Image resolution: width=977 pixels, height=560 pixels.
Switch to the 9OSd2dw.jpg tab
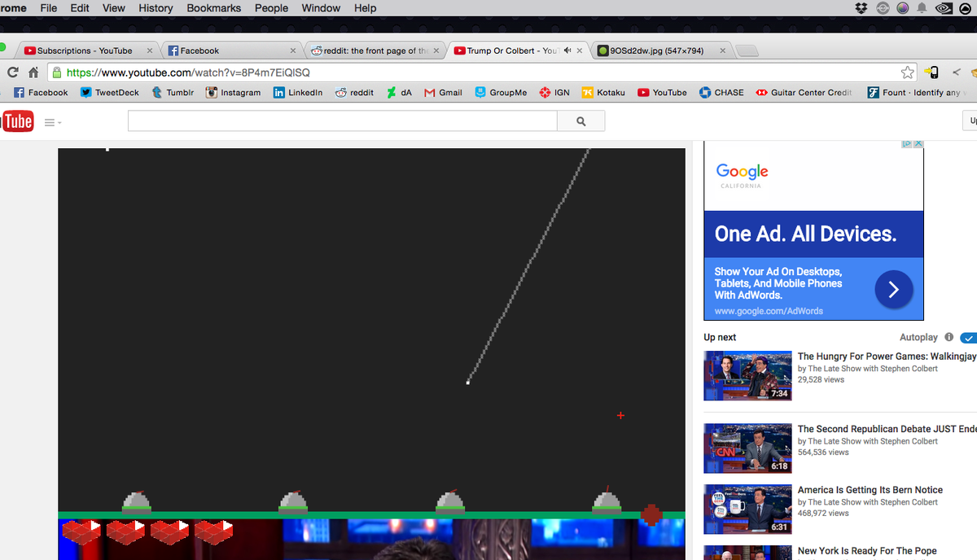(662, 50)
